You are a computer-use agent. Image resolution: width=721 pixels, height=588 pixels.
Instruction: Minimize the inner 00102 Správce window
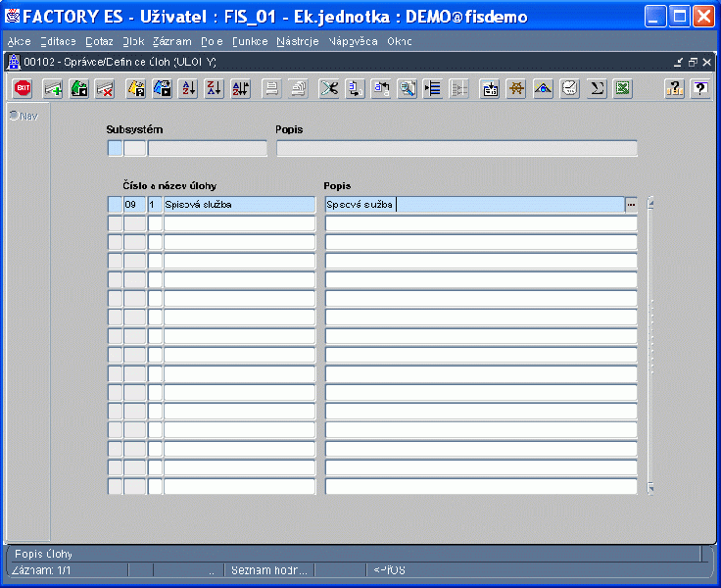click(x=678, y=62)
